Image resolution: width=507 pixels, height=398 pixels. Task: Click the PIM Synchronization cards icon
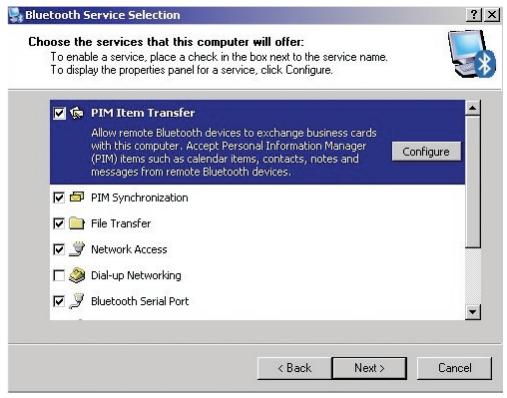[77, 197]
